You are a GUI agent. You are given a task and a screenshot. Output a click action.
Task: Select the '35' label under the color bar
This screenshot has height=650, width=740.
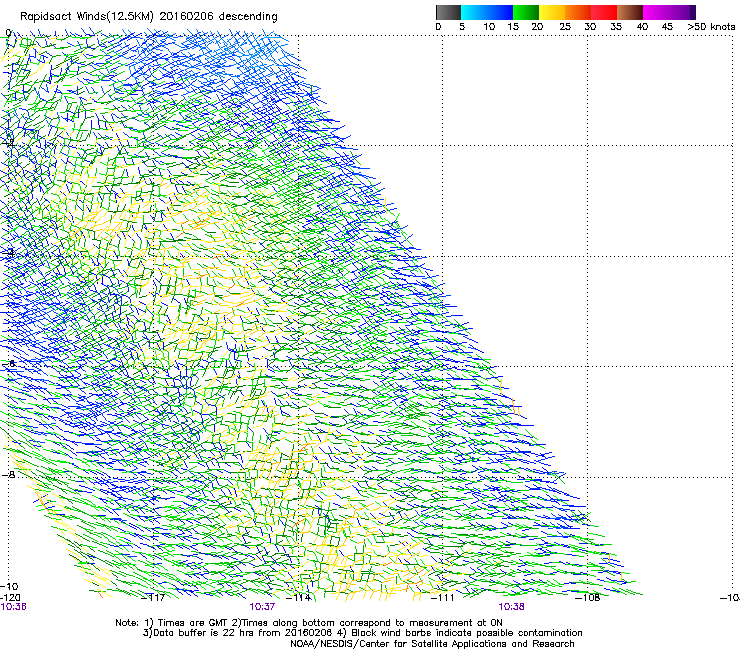pyautogui.click(x=616, y=27)
